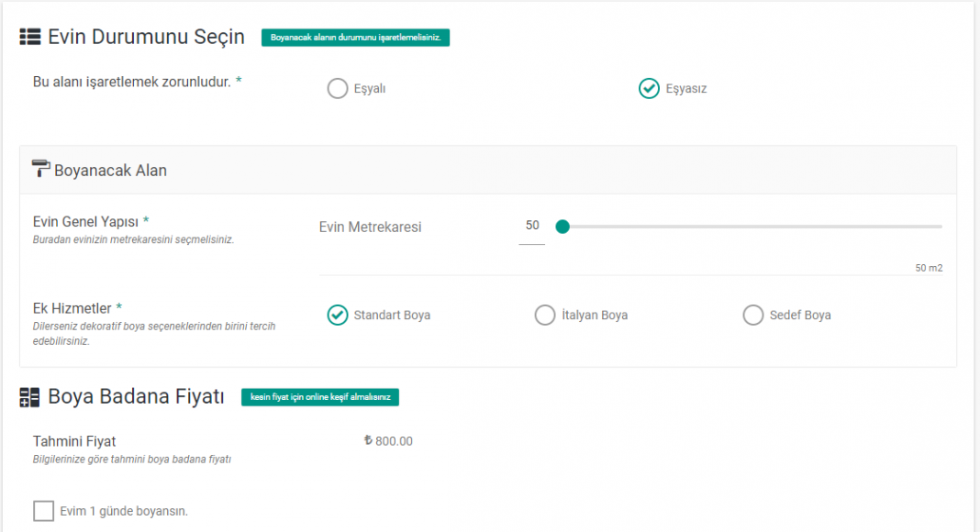
Task: Click the Evin Durumunu Seçin heading
Action: [x=146, y=37]
